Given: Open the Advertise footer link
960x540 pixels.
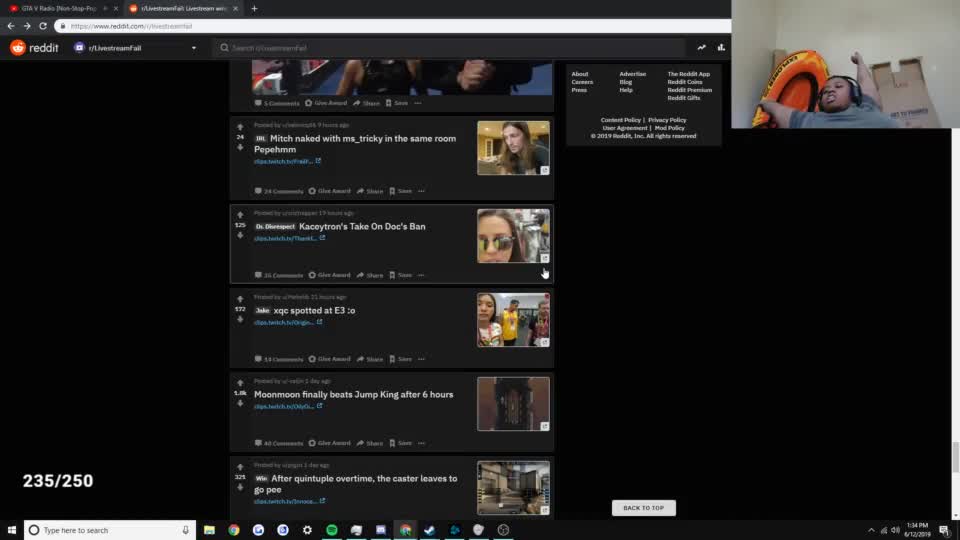Looking at the screenshot, I should coord(632,74).
